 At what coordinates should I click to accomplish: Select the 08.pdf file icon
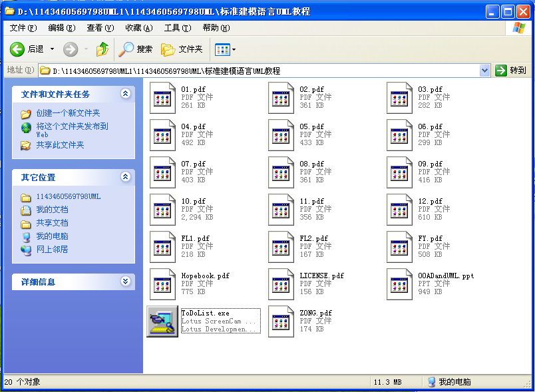(x=281, y=172)
